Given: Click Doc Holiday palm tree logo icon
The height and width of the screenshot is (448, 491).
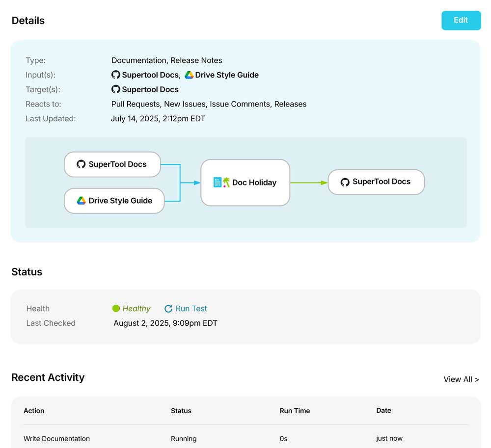Looking at the screenshot, I should point(222,182).
